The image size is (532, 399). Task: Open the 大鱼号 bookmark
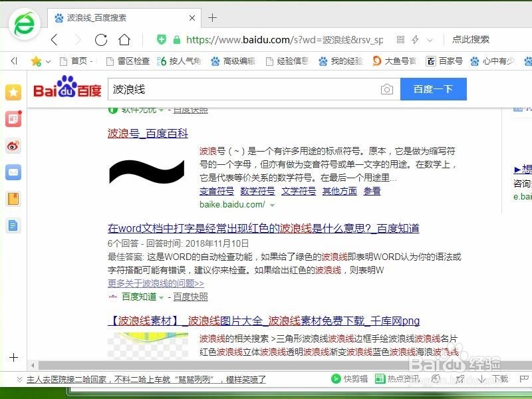point(394,61)
